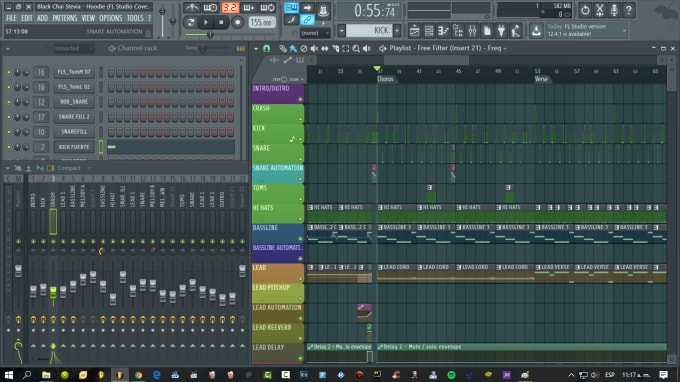Toggle the link icon next to brush
The width and height of the screenshot is (680, 382).
point(307,20)
